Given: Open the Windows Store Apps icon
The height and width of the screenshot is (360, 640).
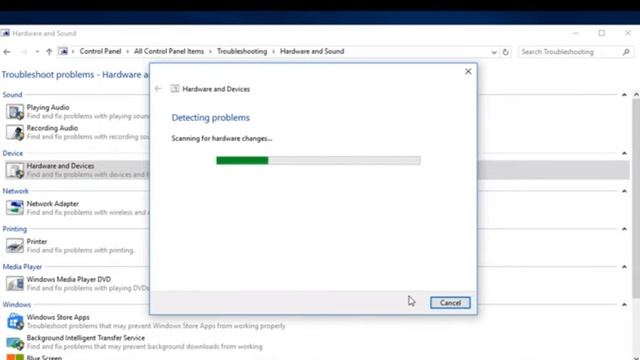Looking at the screenshot, I should coord(15,321).
